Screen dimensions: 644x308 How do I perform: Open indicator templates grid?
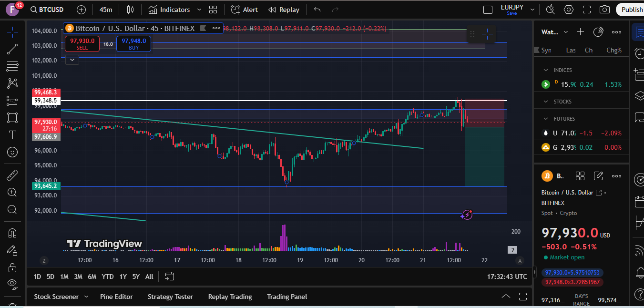(x=213, y=10)
